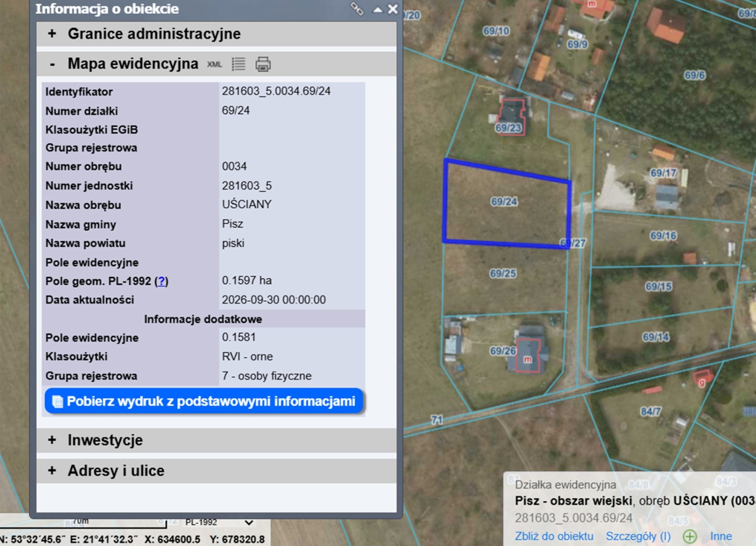Click parcel label 69/14 on map
Image resolution: width=756 pixels, height=546 pixels.
click(656, 337)
